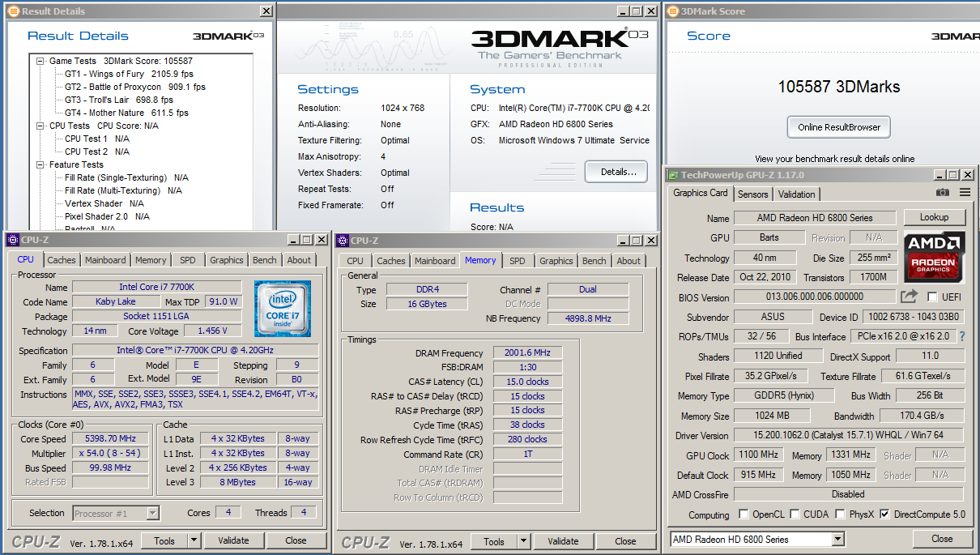Select Pixel Shader 2.0 tree row

pyautogui.click(x=107, y=216)
